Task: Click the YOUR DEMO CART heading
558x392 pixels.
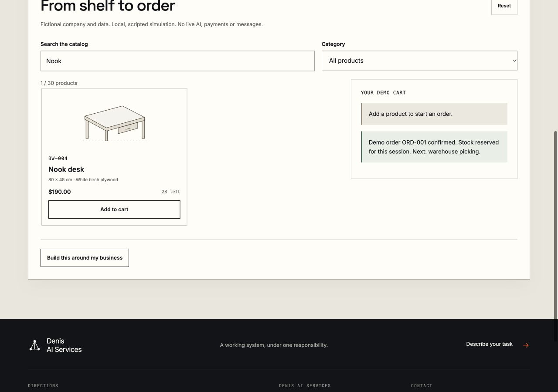Action: tap(383, 93)
